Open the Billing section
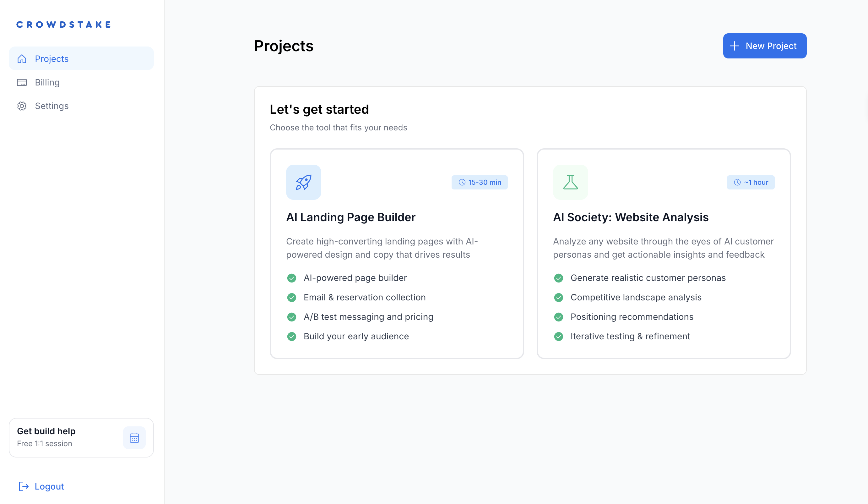 click(47, 82)
